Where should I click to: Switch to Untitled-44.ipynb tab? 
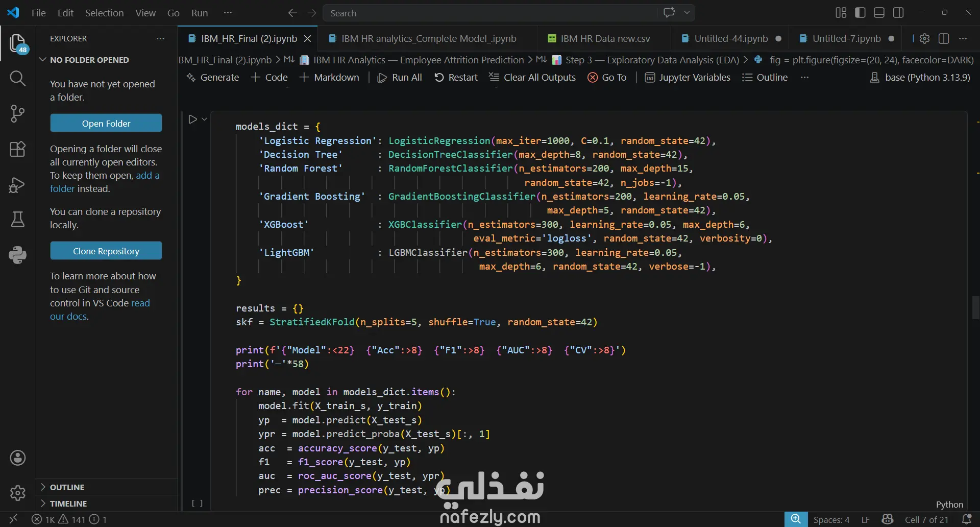tap(730, 38)
